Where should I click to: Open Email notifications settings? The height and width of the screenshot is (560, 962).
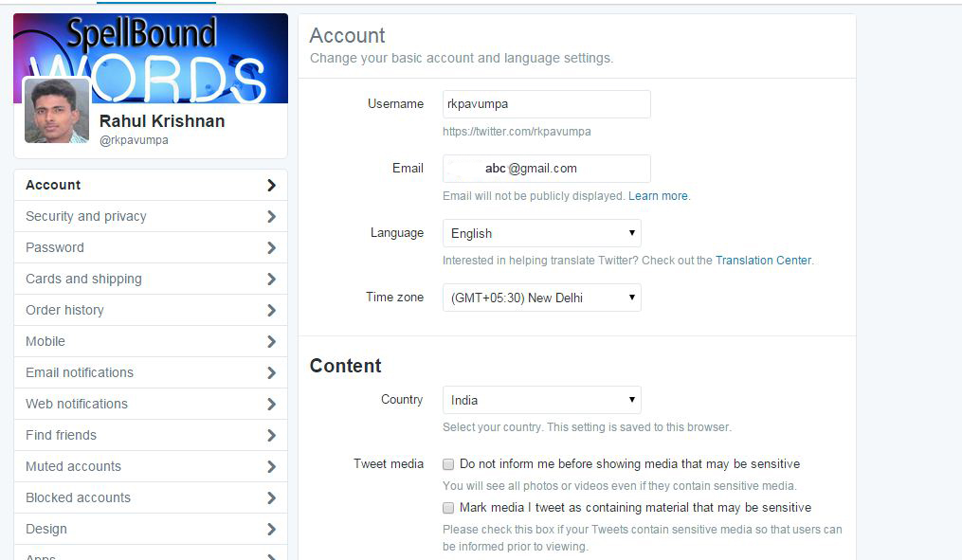151,373
